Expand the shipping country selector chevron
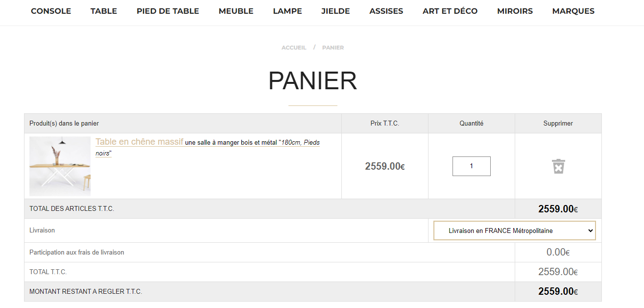 click(x=590, y=230)
